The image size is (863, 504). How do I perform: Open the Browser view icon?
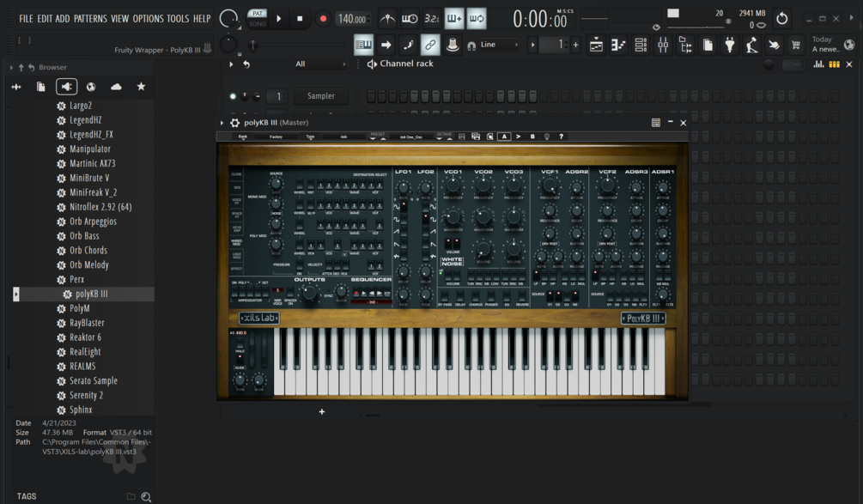[x=685, y=46]
